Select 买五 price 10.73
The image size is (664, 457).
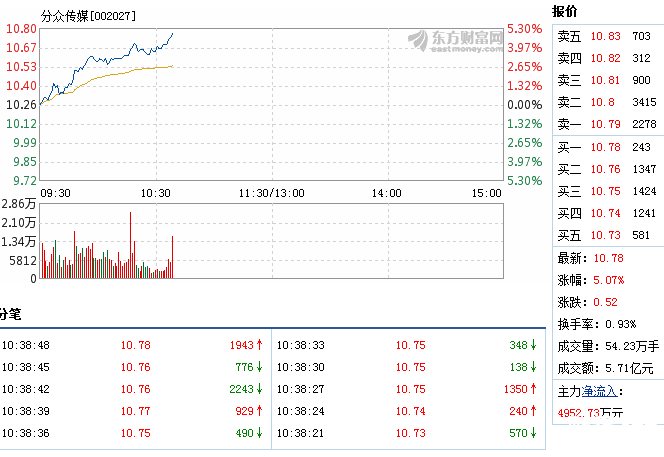pyautogui.click(x=606, y=235)
